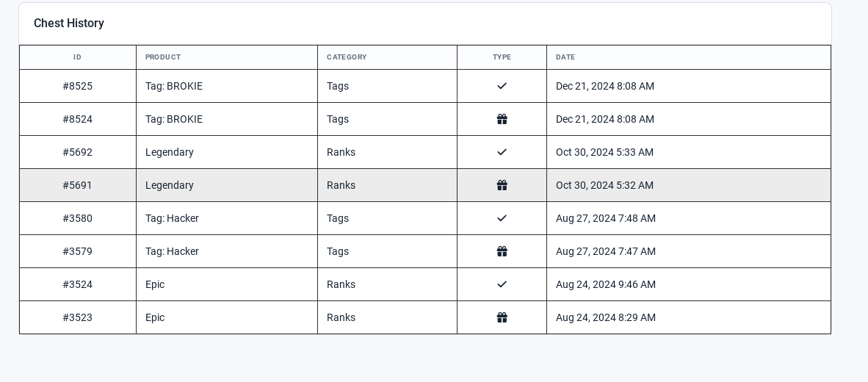The height and width of the screenshot is (382, 868).
Task: Click the checkmark icon for Tag: Hacker #3580
Action: (502, 218)
